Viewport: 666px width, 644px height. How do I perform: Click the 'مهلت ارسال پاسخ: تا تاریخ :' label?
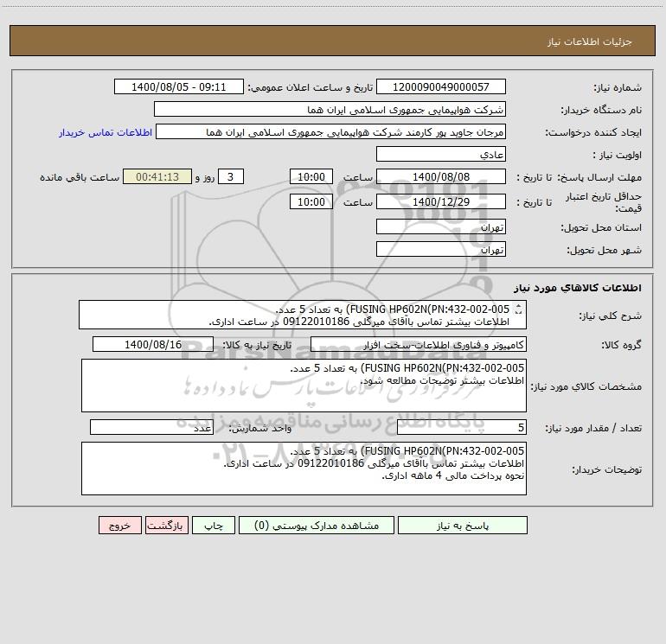(x=579, y=177)
